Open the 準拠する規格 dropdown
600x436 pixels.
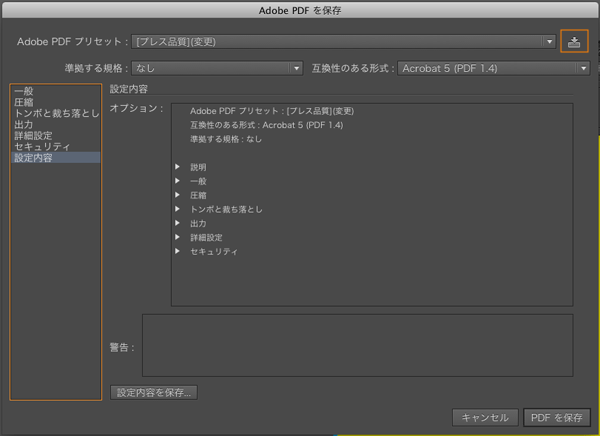tap(217, 69)
